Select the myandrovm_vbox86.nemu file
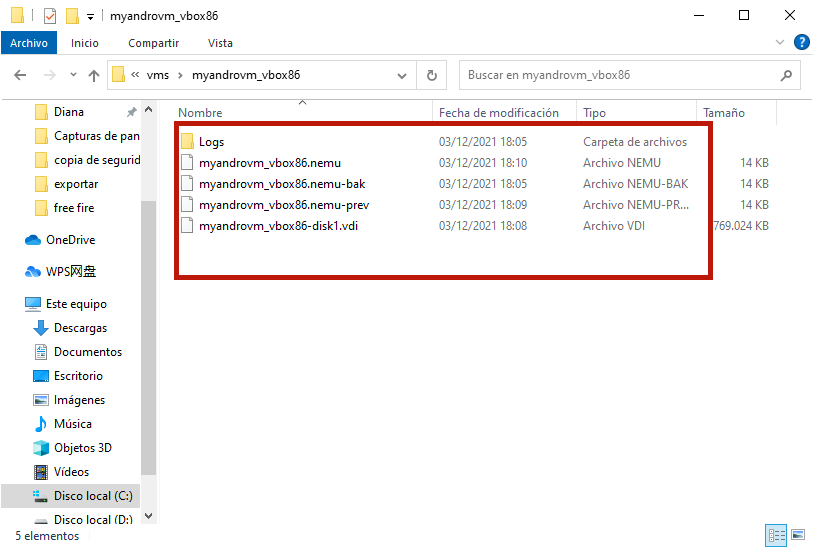The image size is (814, 548). coord(269,163)
